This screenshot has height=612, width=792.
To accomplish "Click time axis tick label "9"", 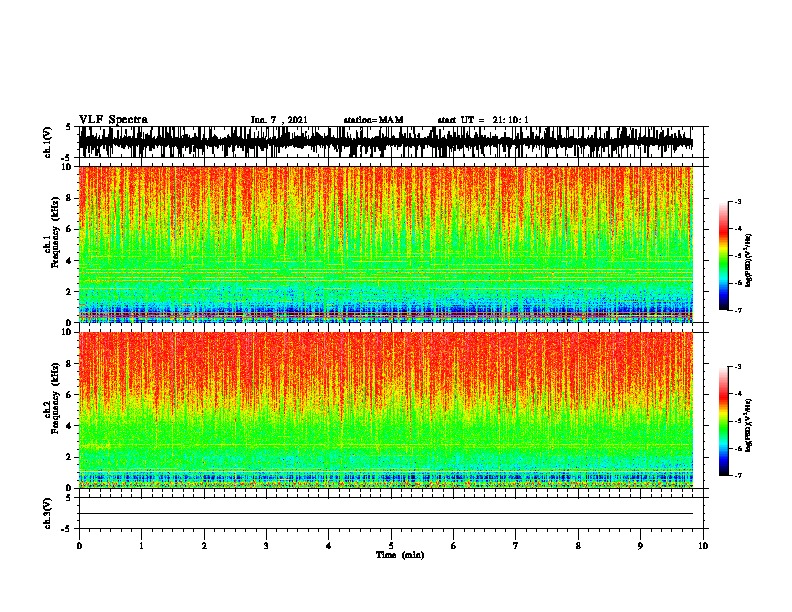I will 640,546.
